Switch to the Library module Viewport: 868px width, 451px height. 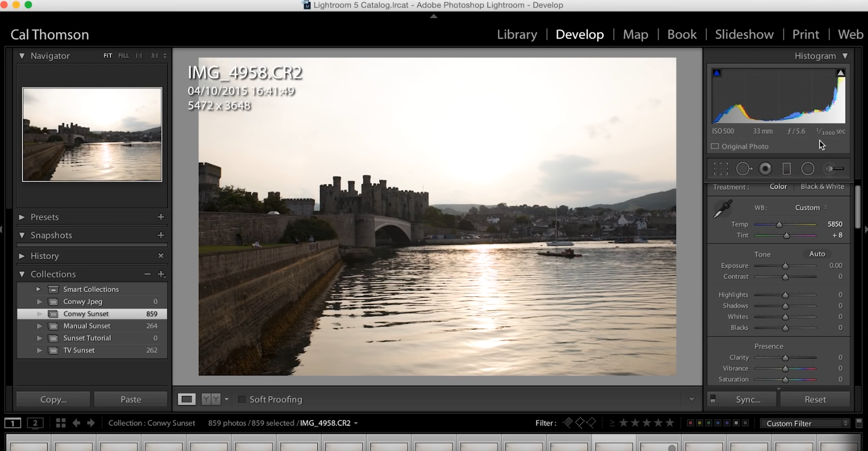coord(517,34)
